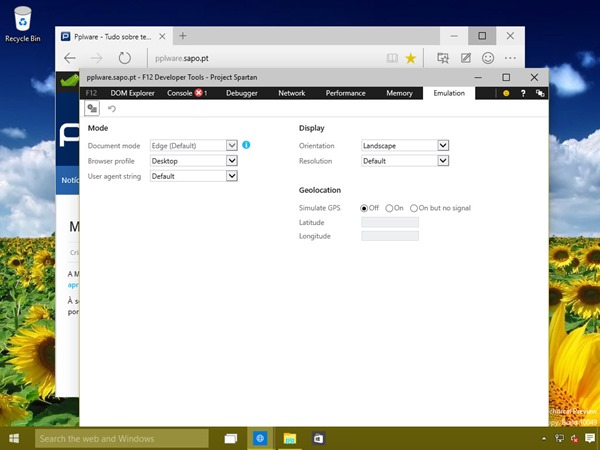This screenshot has height=450, width=600.
Task: Click the yellow favorites star icon
Action: 411,58
